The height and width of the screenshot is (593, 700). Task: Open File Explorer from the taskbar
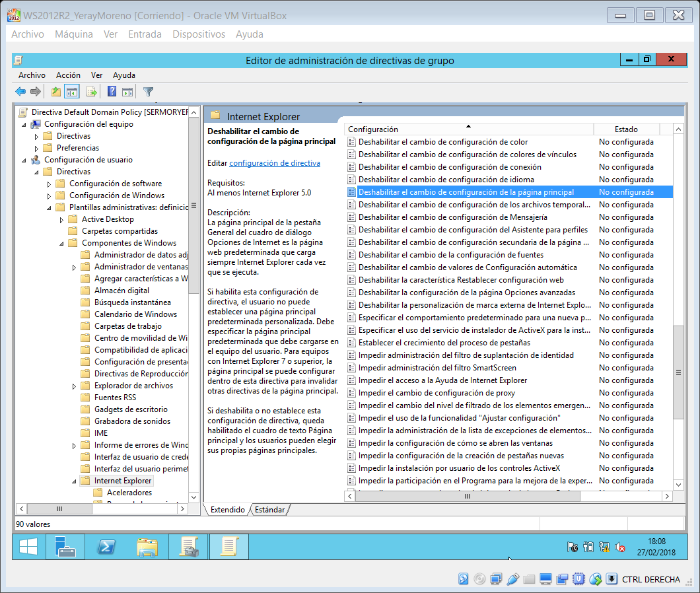(x=147, y=547)
